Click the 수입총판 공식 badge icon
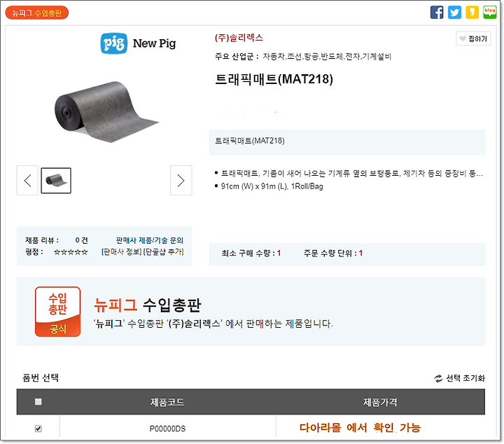This screenshot has height=444, width=504. click(57, 312)
